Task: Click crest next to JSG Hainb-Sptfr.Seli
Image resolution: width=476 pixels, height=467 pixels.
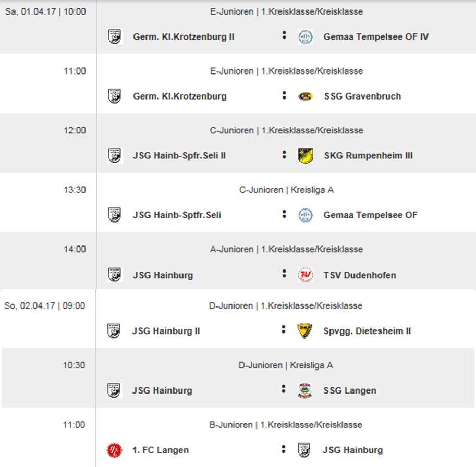Action: (115, 215)
